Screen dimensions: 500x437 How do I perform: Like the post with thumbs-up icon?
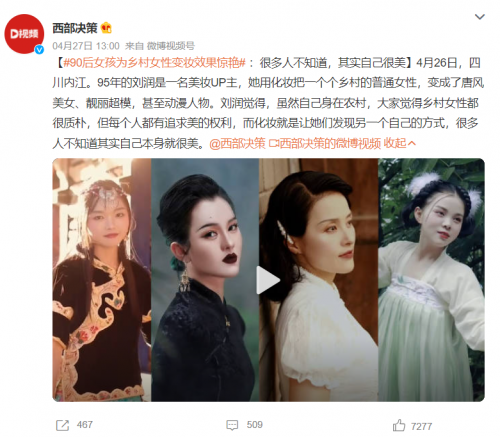[x=399, y=425]
